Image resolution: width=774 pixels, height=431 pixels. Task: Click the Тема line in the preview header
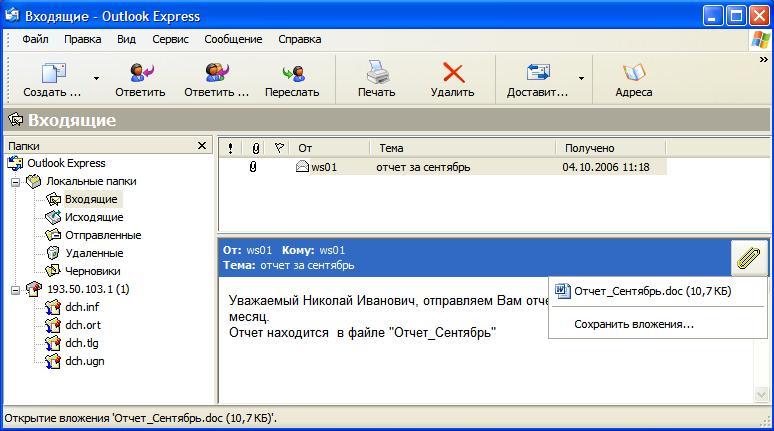click(288, 265)
